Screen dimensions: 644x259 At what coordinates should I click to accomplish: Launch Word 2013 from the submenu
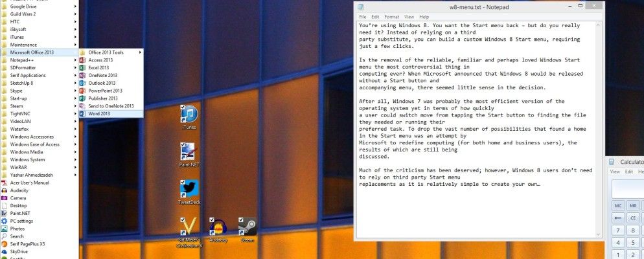111,114
